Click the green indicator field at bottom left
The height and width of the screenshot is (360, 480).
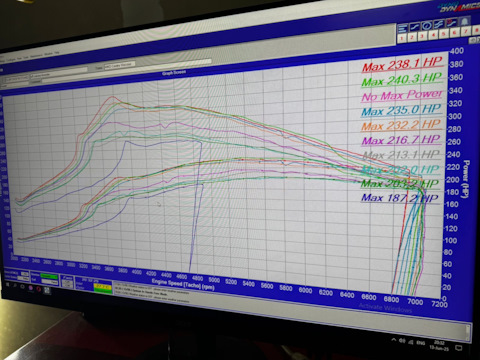point(49,276)
